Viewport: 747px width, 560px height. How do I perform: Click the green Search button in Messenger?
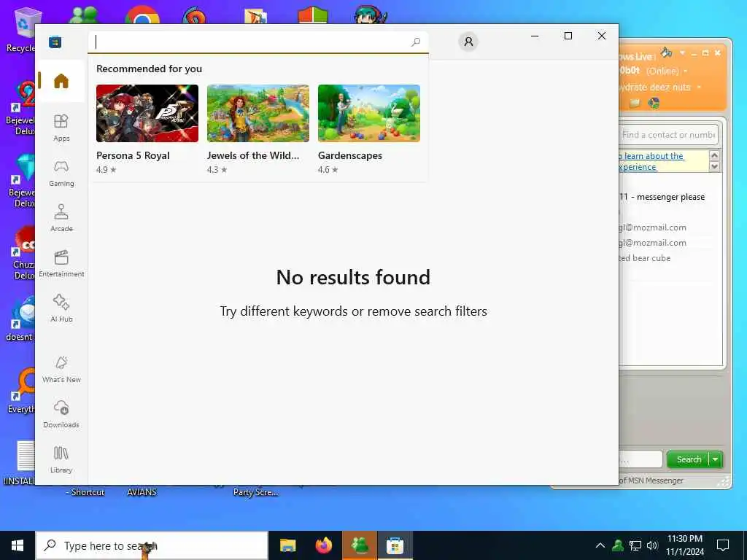[689, 459]
